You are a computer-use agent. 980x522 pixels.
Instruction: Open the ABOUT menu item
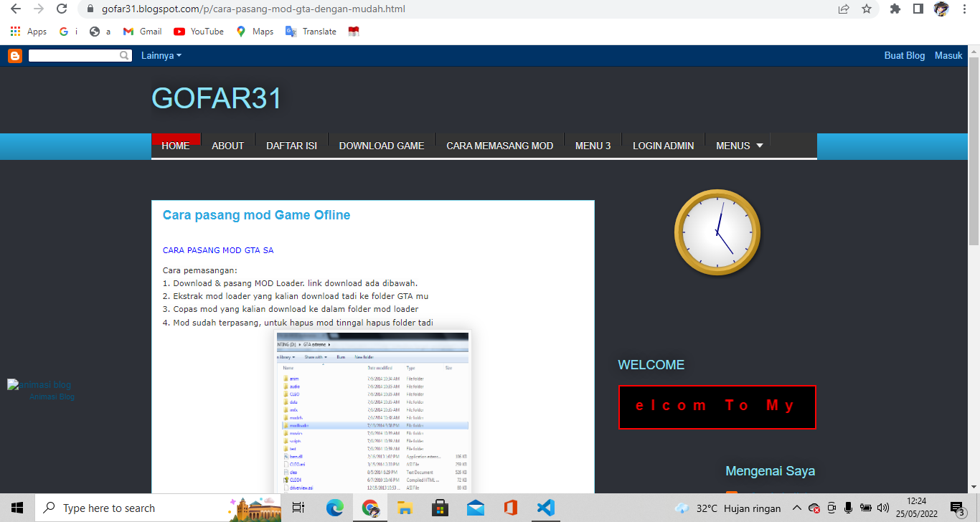228,146
